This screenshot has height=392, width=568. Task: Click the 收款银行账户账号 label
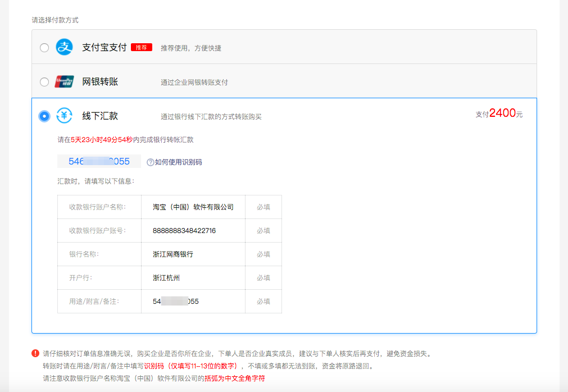pos(97,231)
